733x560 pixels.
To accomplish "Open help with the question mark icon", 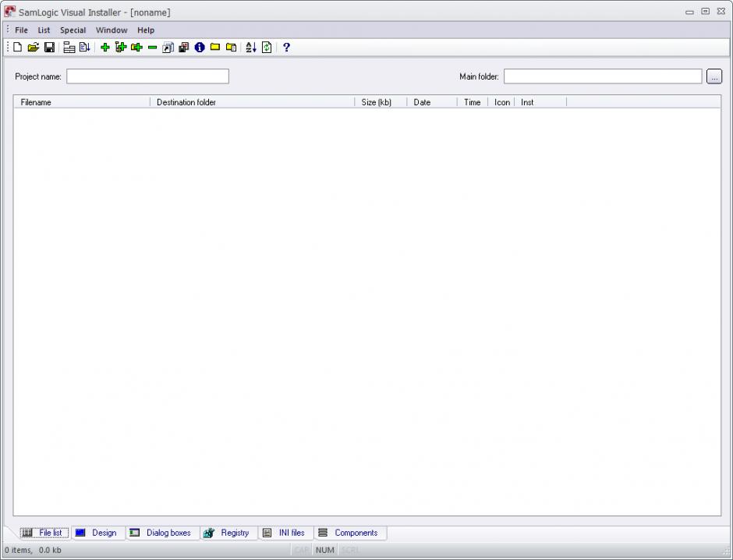I will (x=286, y=48).
